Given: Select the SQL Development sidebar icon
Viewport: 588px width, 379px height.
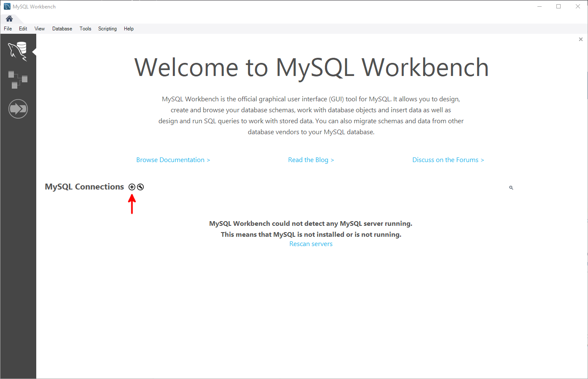Looking at the screenshot, I should click(18, 50).
